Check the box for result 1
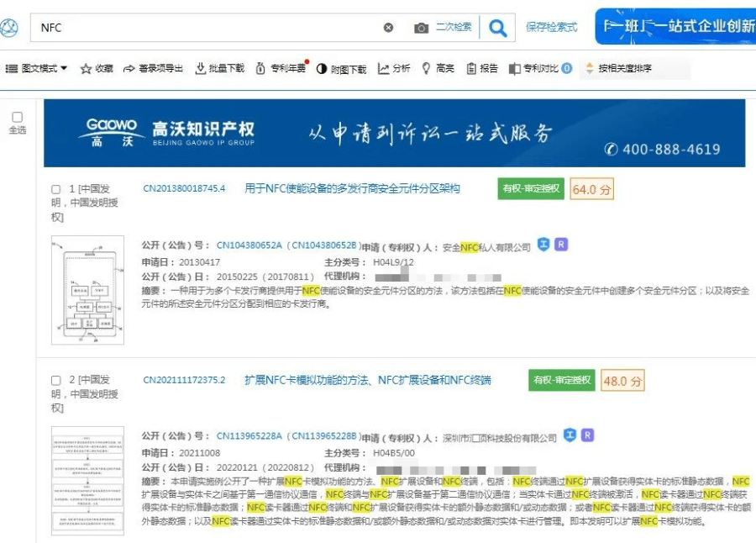This screenshot has width=756, height=543. click(x=56, y=190)
